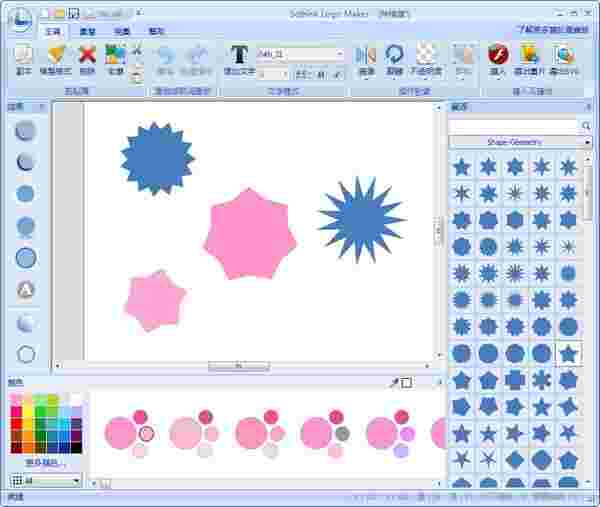
Task: Click the yellow open folder quick access icon
Action: (x=59, y=13)
